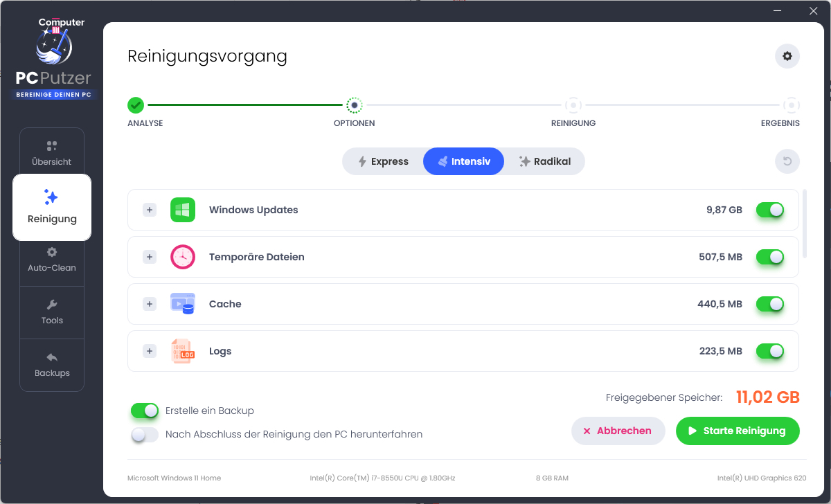
Task: Disable the Windows Updates cleanup toggle
Action: coord(770,209)
